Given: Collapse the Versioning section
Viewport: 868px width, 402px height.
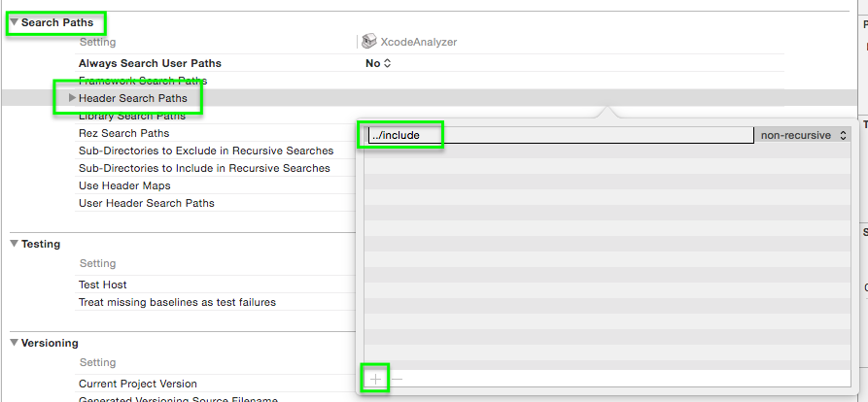Looking at the screenshot, I should pos(15,343).
